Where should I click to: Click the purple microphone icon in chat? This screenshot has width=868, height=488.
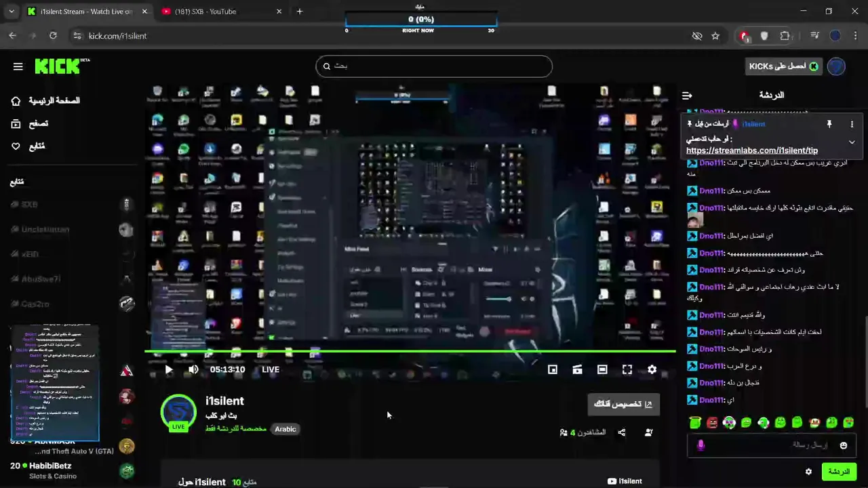[x=701, y=445]
